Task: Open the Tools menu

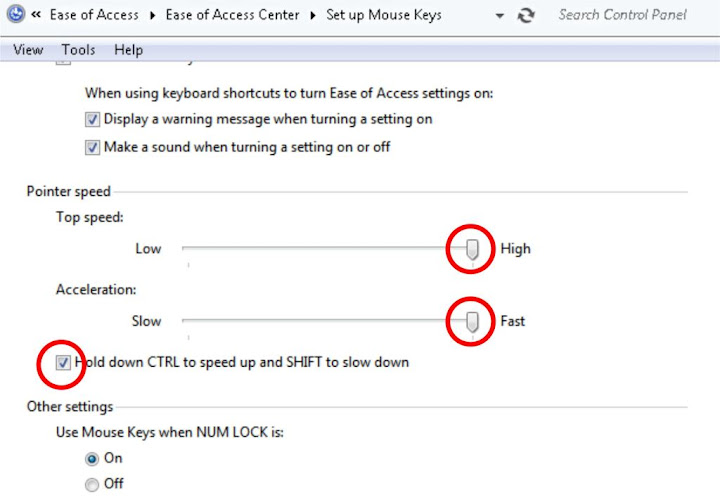Action: click(x=78, y=50)
